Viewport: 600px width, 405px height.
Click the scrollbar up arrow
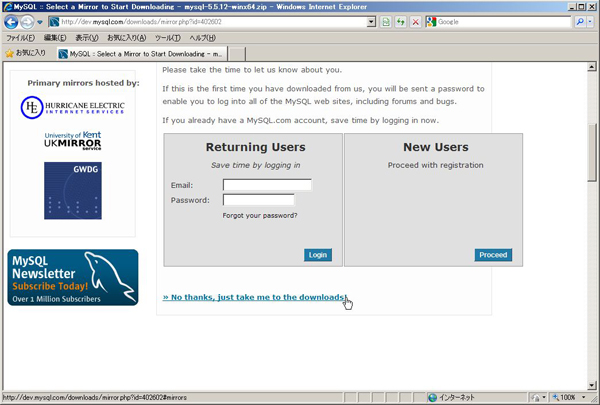pyautogui.click(x=592, y=67)
